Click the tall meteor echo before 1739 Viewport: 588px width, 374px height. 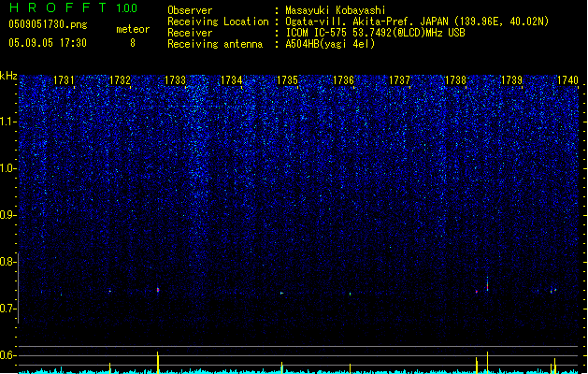pos(487,284)
